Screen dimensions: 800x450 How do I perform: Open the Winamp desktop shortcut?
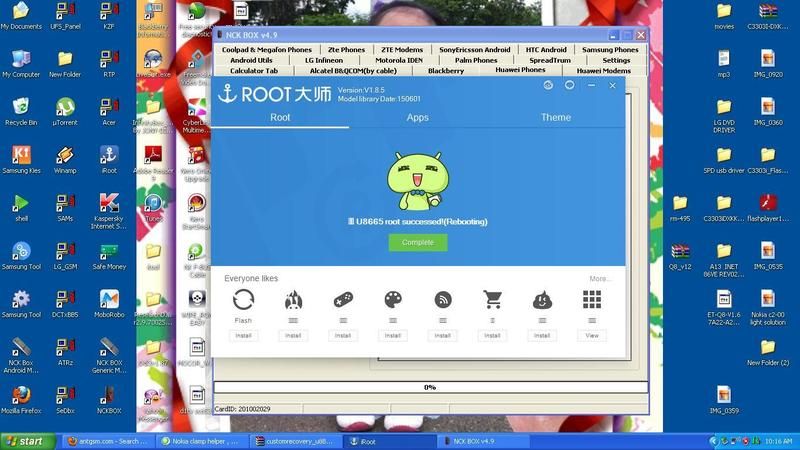coord(65,156)
